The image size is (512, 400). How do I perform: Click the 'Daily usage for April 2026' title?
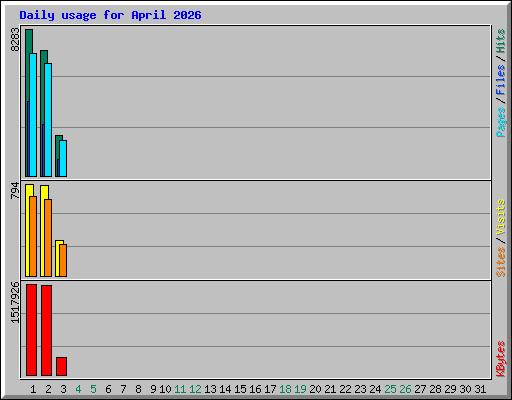tap(110, 15)
